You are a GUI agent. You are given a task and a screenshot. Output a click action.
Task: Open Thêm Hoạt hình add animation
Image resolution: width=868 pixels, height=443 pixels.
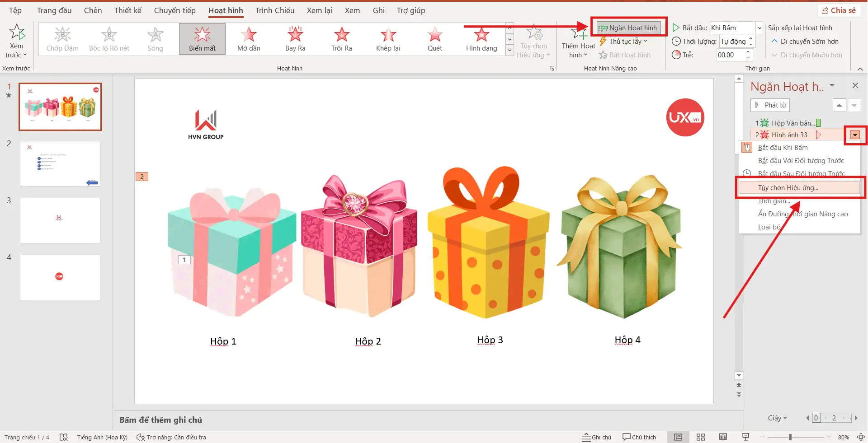point(578,42)
